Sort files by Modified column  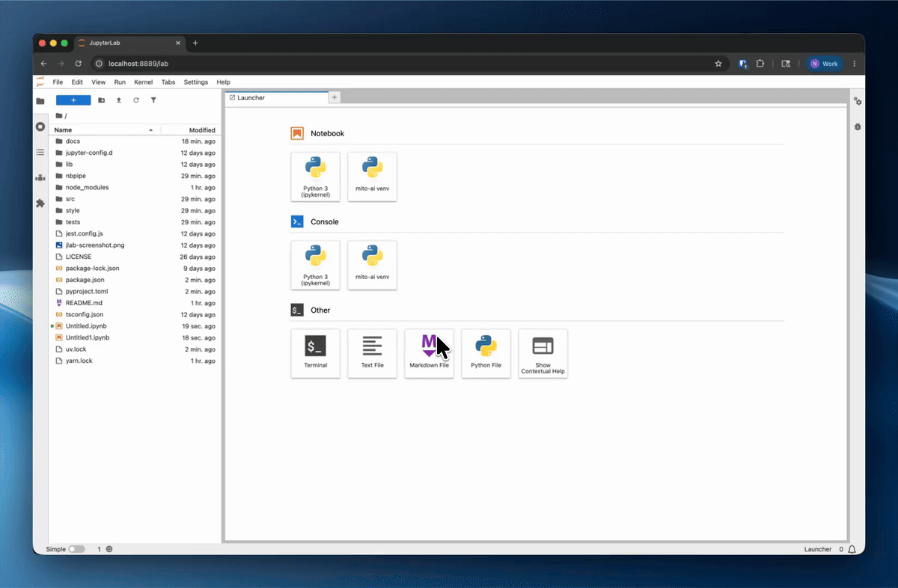(191, 130)
